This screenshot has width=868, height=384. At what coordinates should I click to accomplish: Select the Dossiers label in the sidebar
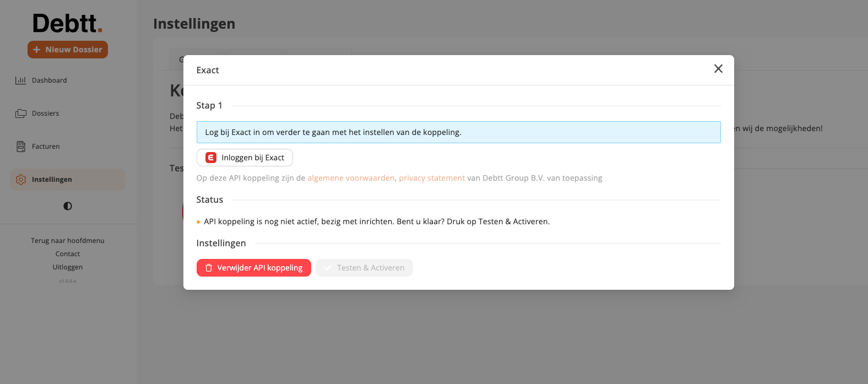[45, 113]
